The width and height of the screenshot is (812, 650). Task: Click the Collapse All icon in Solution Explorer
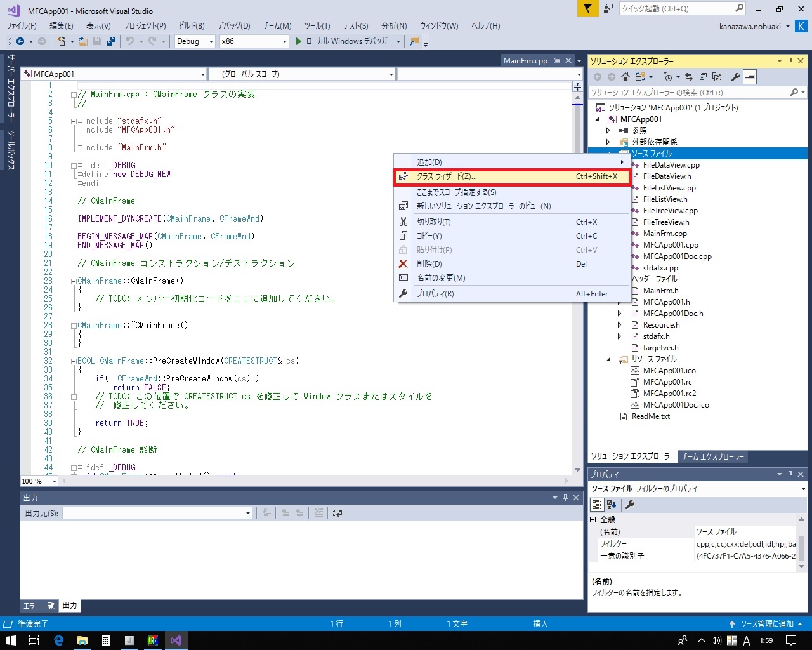click(703, 77)
